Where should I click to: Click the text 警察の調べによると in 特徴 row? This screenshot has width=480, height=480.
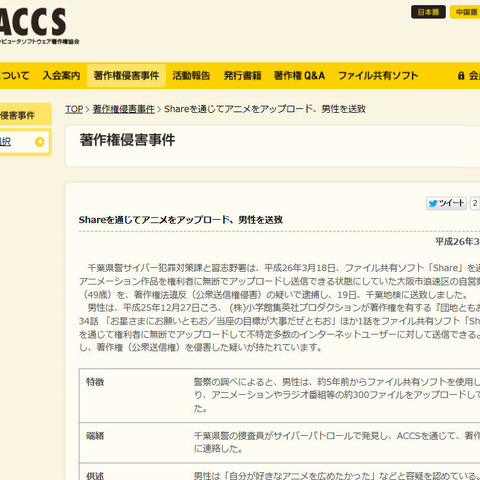click(235, 382)
